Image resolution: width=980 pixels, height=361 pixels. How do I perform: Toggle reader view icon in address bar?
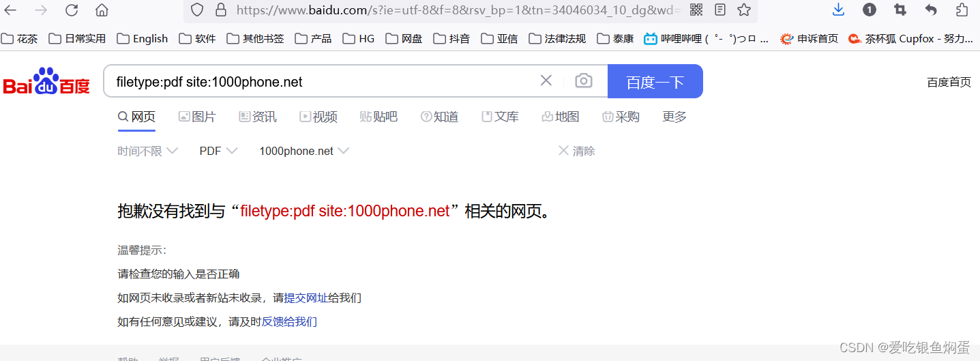click(720, 10)
